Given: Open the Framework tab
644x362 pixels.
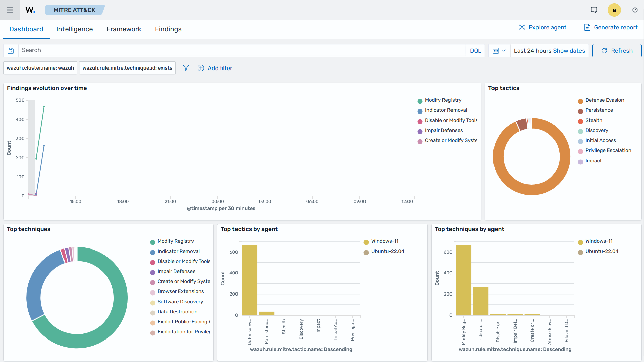Looking at the screenshot, I should 124,29.
